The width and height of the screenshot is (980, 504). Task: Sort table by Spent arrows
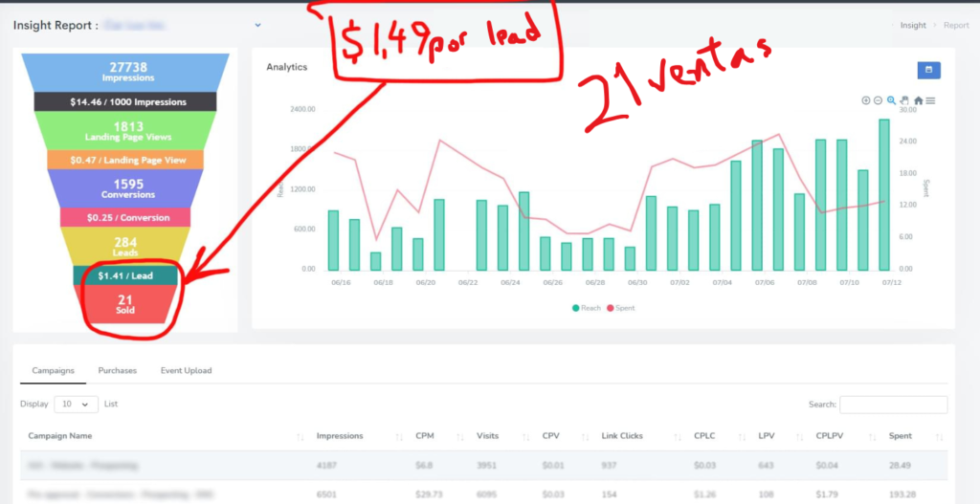[939, 436]
